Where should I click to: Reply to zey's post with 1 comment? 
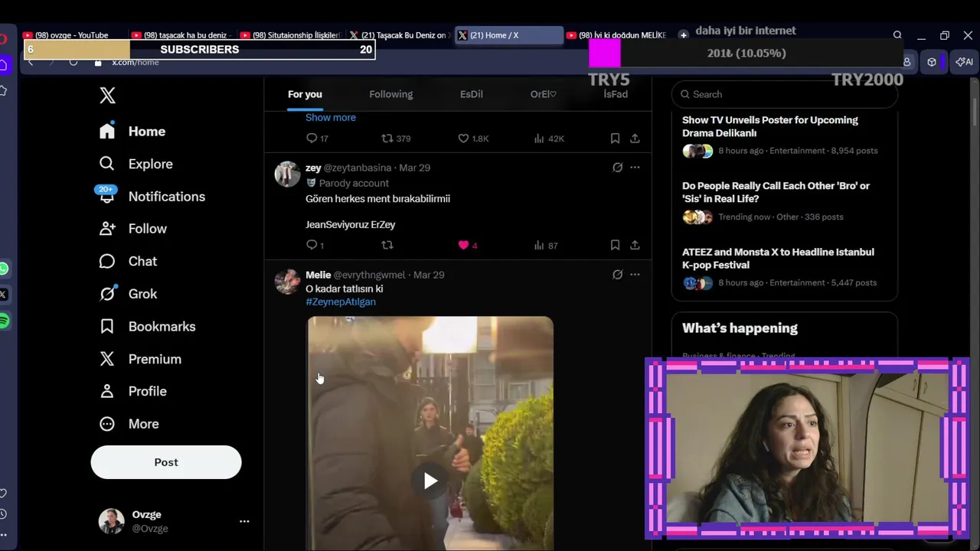point(315,245)
